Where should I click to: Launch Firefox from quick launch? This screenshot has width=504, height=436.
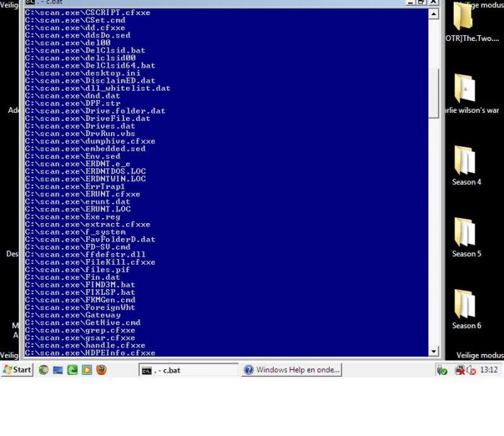tap(102, 370)
